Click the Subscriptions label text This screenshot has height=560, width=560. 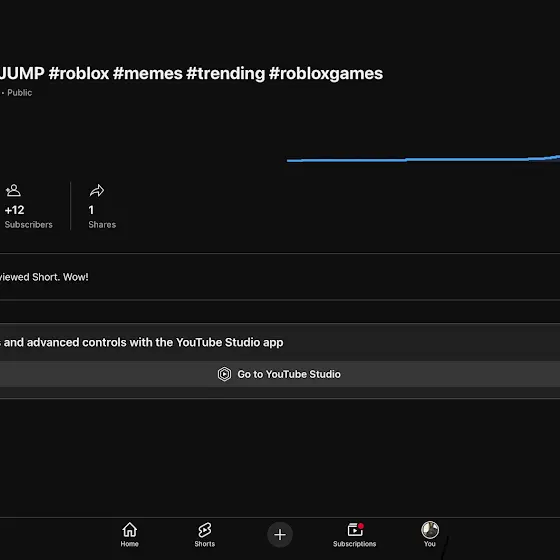click(x=355, y=544)
